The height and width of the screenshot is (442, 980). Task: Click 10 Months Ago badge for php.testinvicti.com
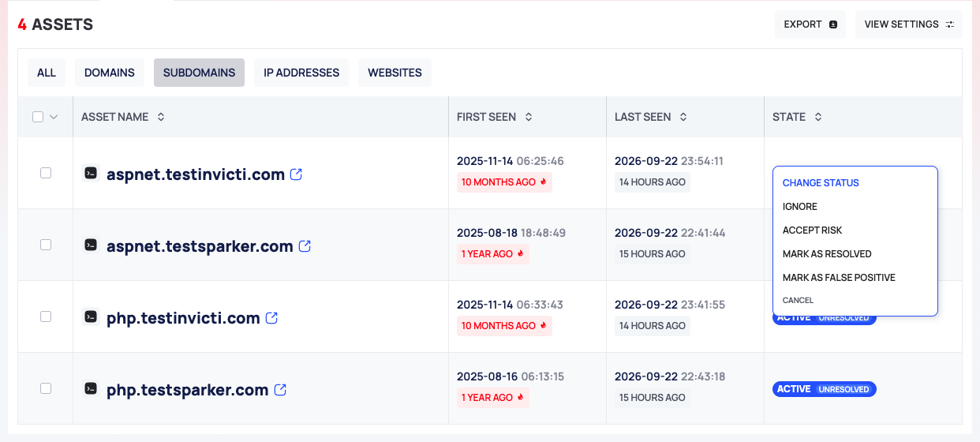pyautogui.click(x=504, y=326)
